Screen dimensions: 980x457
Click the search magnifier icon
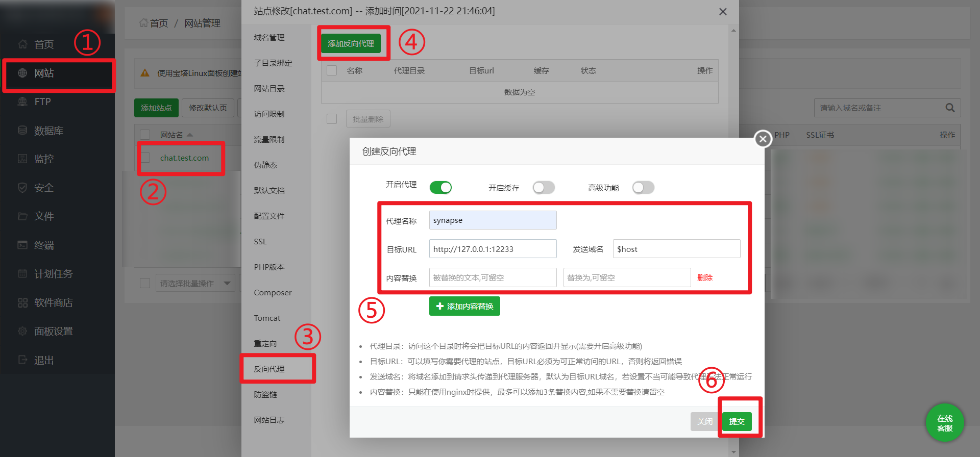point(949,108)
